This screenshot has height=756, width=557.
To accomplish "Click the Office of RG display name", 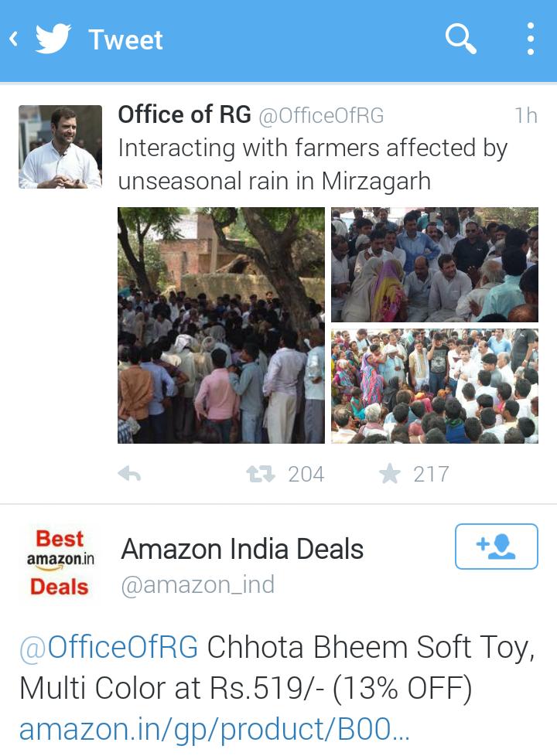I will pos(184,114).
